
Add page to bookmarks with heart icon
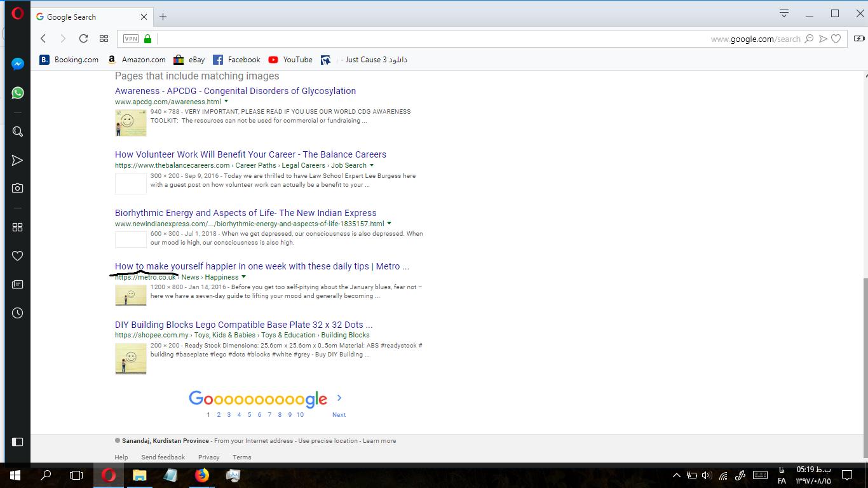coord(836,39)
